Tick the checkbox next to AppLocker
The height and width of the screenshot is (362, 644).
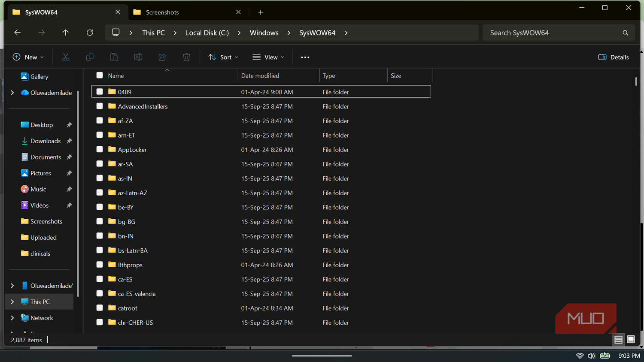[x=100, y=149]
